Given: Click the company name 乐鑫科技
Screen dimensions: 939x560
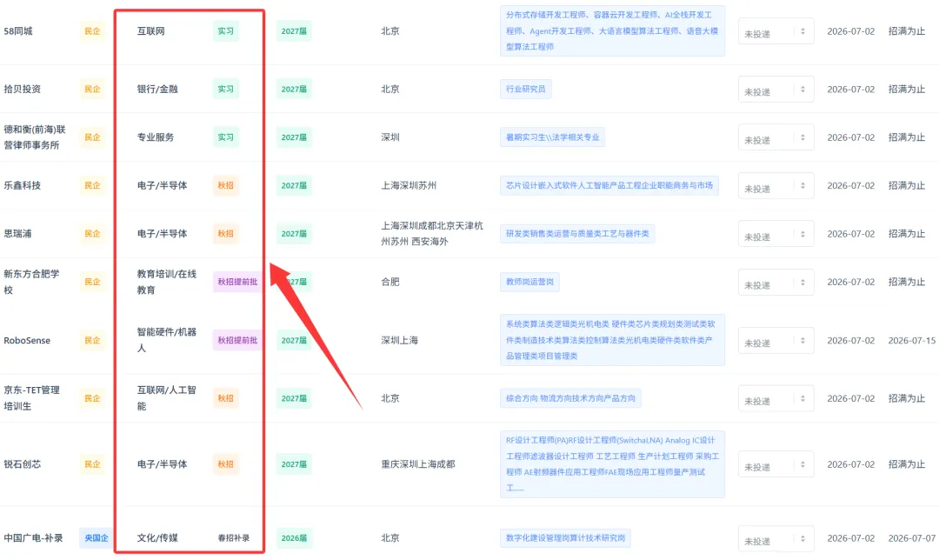Looking at the screenshot, I should (x=22, y=186).
